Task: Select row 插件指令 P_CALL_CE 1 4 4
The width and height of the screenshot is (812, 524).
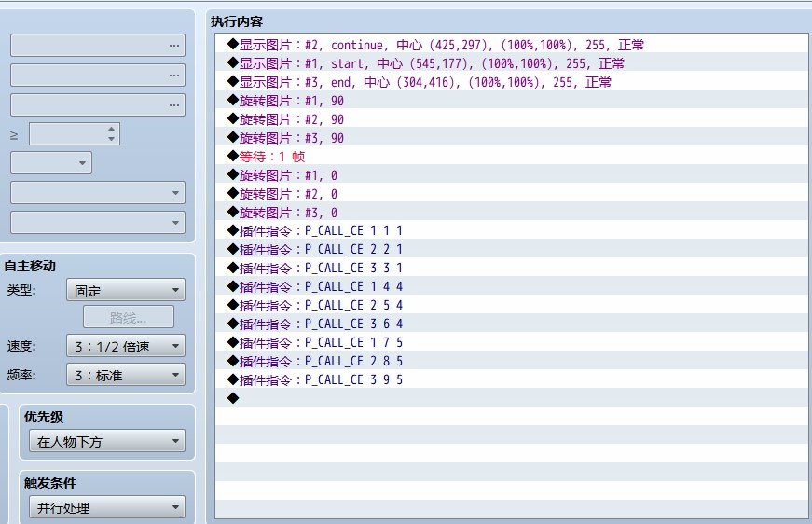Action: pos(512,286)
